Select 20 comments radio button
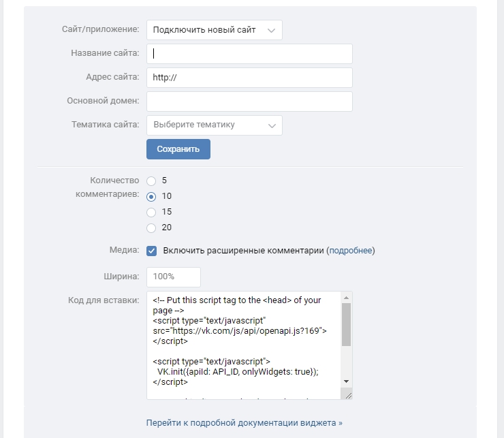504x438 pixels. 151,228
